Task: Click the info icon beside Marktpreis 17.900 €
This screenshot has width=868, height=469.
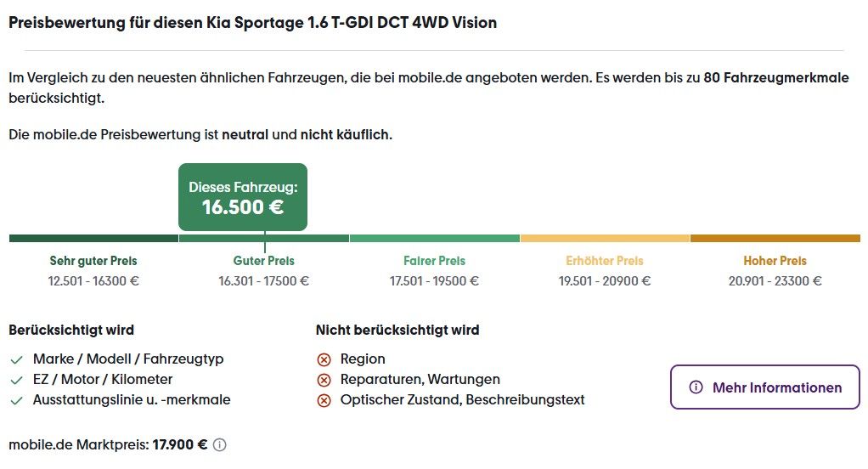Action: tap(220, 444)
